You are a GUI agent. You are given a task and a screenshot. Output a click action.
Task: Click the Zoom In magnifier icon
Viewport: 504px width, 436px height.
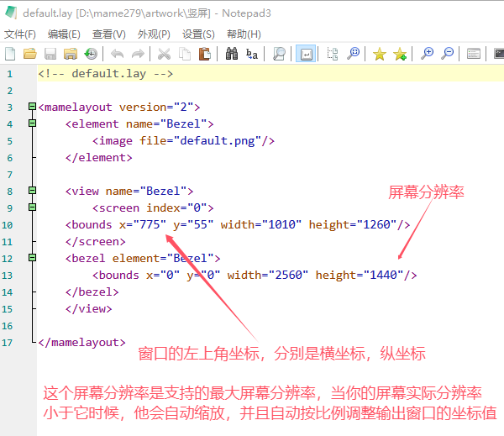pyautogui.click(x=428, y=54)
